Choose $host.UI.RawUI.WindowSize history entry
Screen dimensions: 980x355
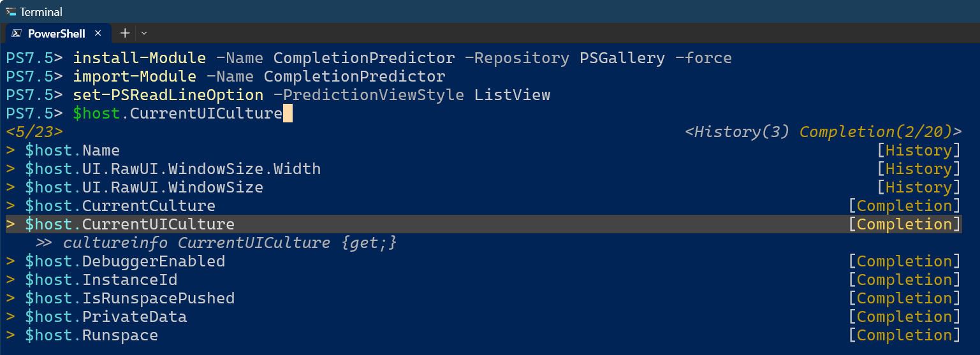(144, 187)
